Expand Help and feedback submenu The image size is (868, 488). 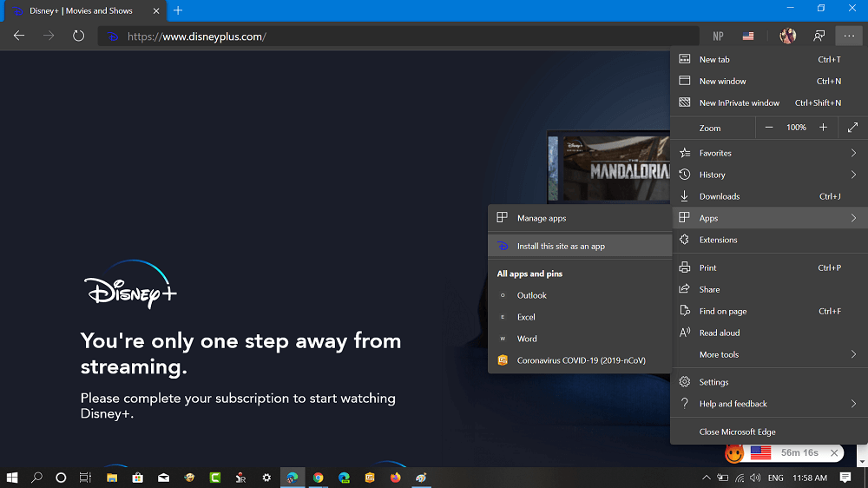click(769, 403)
